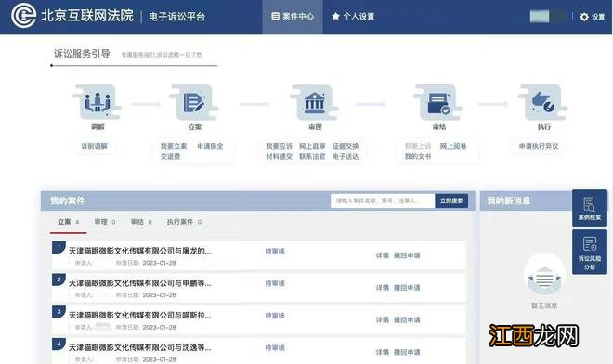Open the 诉讼风险分析 side button

pyautogui.click(x=590, y=252)
